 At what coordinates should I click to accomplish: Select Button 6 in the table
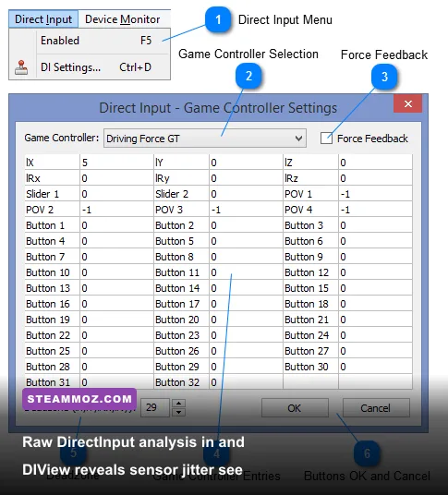[310, 241]
